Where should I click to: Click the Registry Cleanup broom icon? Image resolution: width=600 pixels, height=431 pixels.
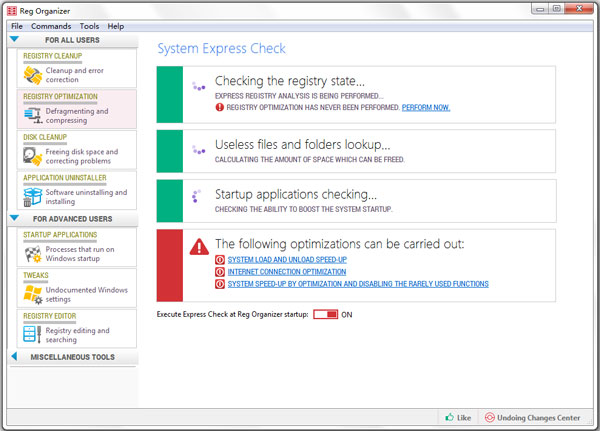tap(32, 74)
